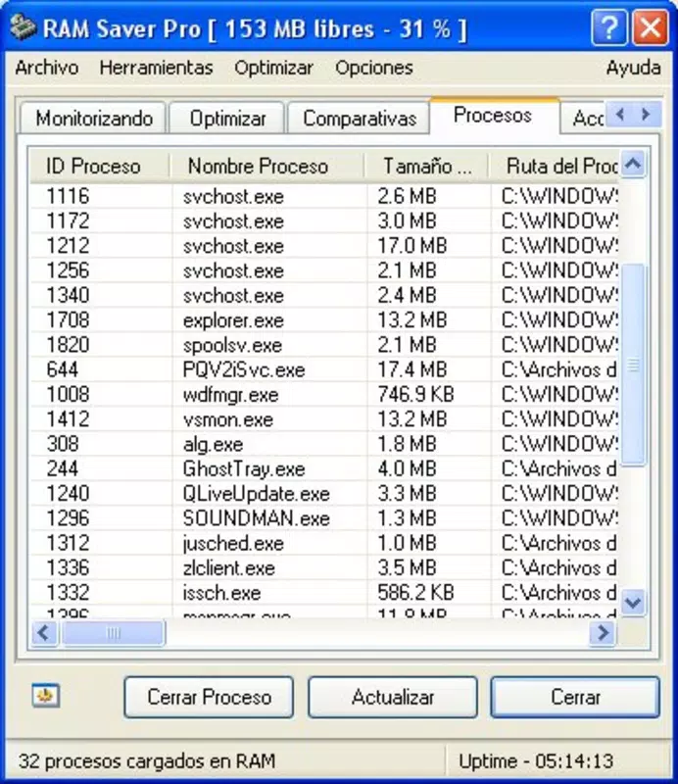Select the issch.exe process
This screenshot has height=784, width=678.
pos(324,593)
